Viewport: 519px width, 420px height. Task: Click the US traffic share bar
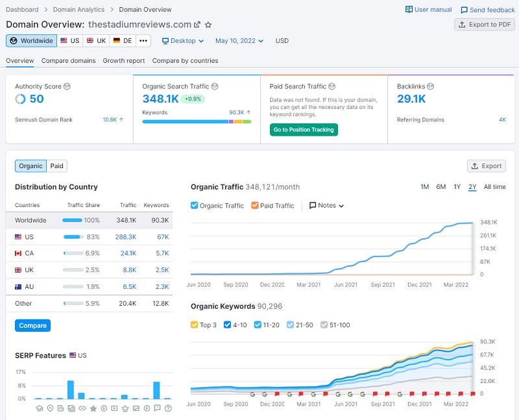(73, 237)
